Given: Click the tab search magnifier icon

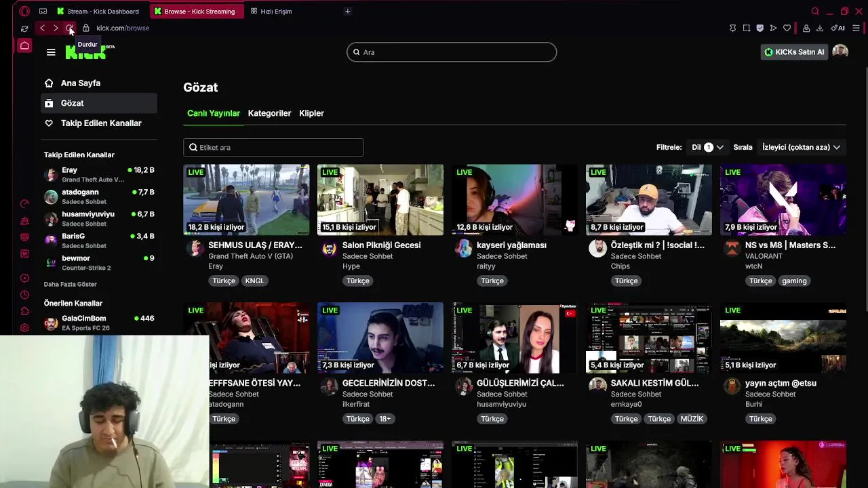Looking at the screenshot, I should click(x=815, y=12).
